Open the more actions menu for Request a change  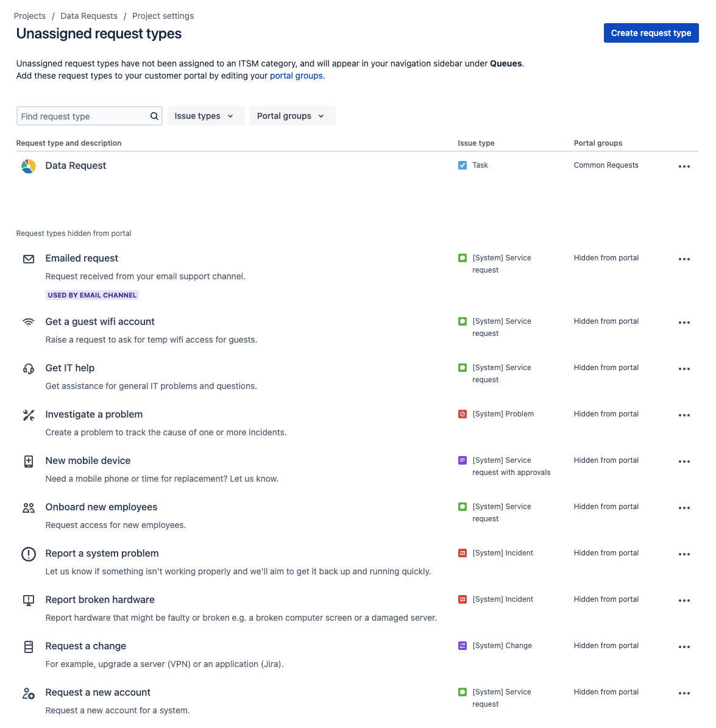684,647
